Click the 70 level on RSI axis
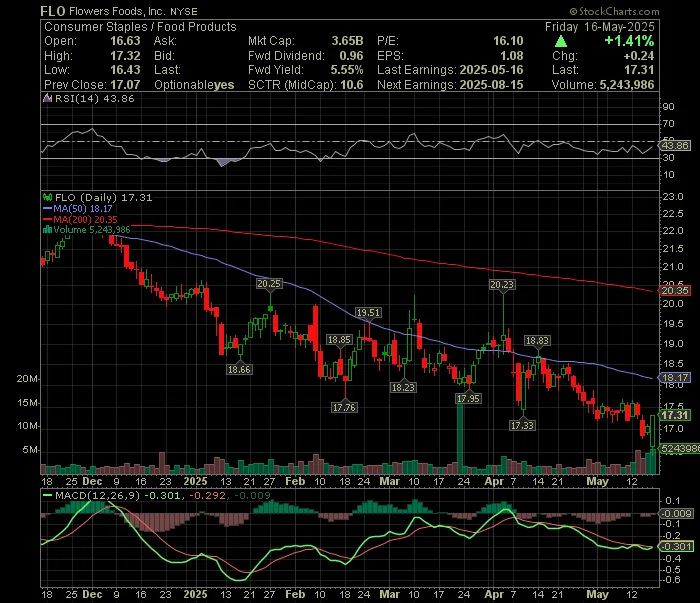This screenshot has width=700, height=603. (668, 124)
